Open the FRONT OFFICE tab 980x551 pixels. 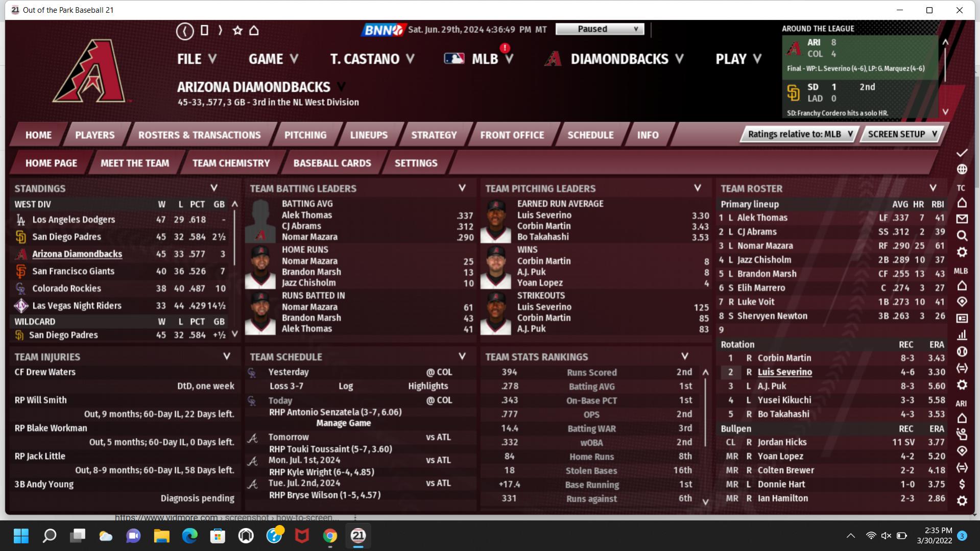click(x=512, y=135)
